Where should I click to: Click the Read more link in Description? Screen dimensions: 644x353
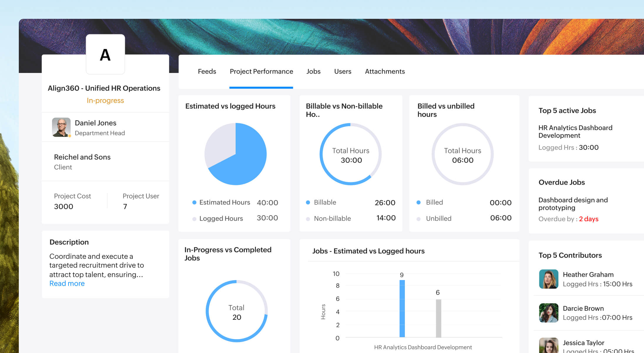67,283
